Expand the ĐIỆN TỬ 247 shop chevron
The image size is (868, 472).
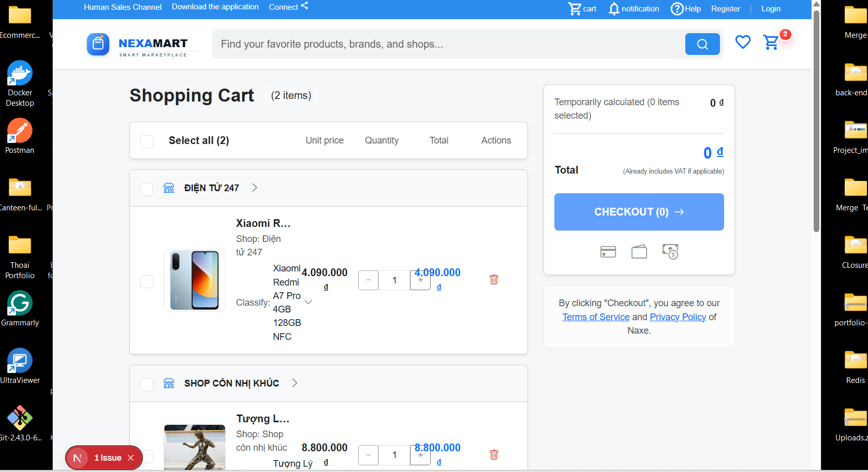click(x=255, y=188)
